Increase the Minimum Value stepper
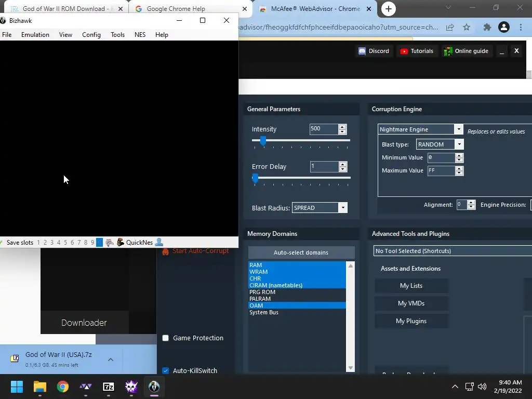The width and height of the screenshot is (532, 399). coord(459,155)
